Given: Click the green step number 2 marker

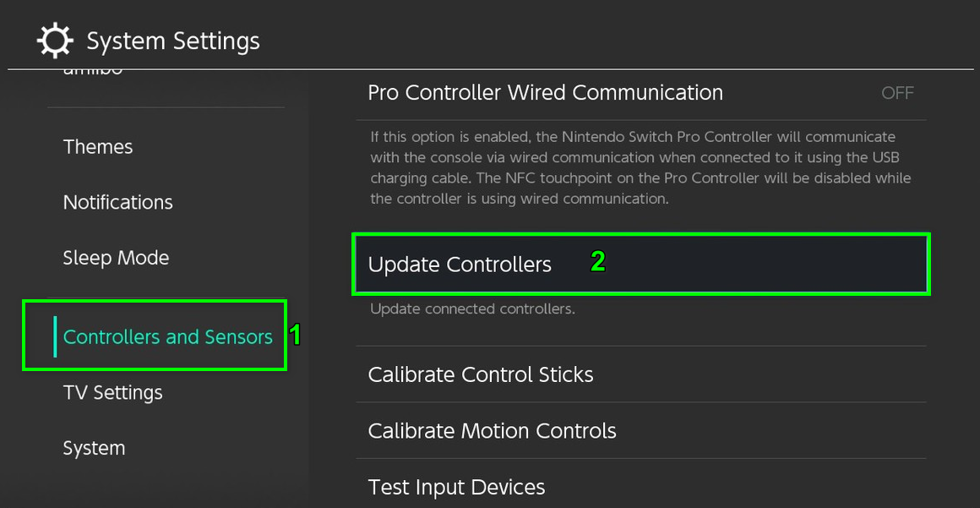Looking at the screenshot, I should click(597, 262).
